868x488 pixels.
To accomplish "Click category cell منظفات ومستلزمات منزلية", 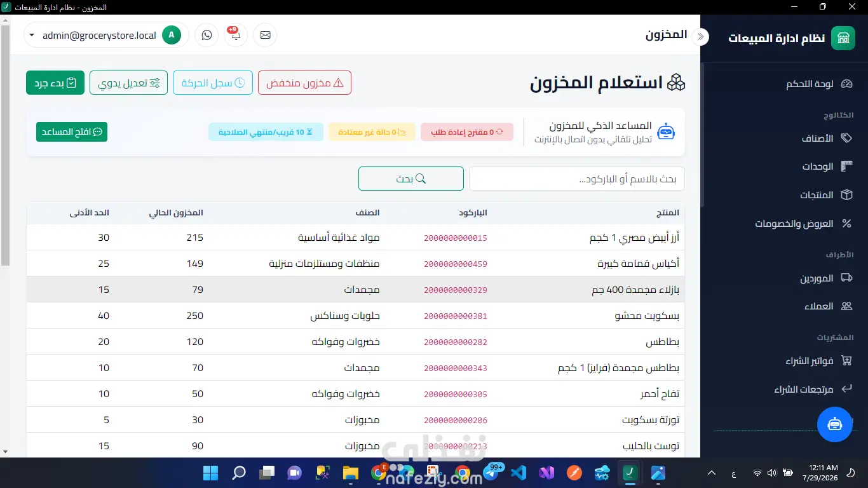I will [x=325, y=264].
